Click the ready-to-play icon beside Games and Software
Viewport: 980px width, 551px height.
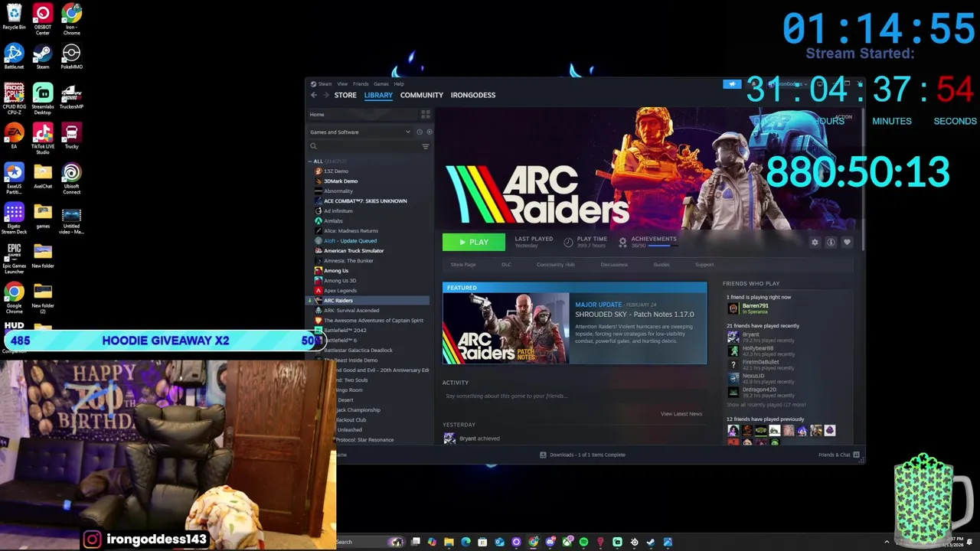pyautogui.click(x=429, y=132)
